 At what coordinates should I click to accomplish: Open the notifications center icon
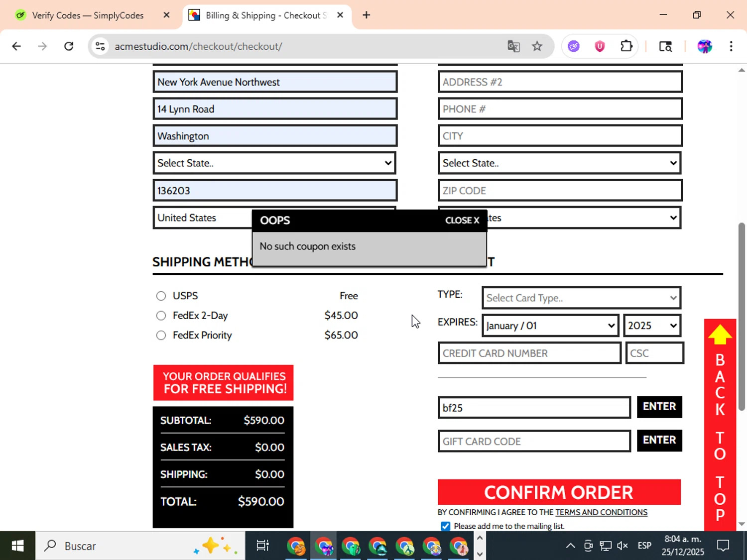coord(723,546)
